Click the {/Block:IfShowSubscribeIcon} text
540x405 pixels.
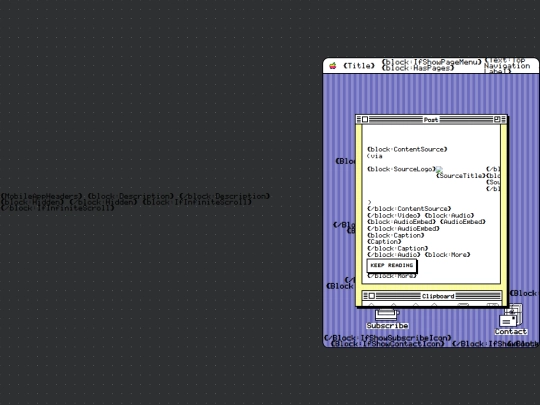388,338
